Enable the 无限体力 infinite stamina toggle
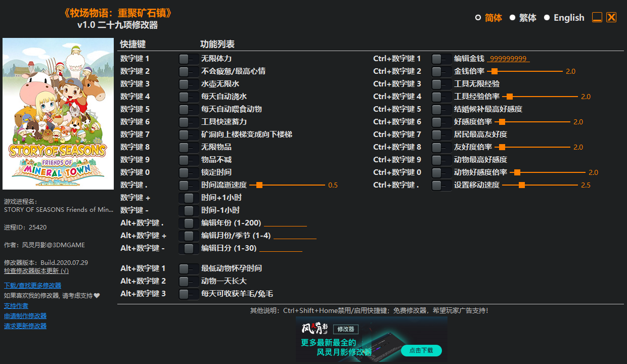 [188, 58]
